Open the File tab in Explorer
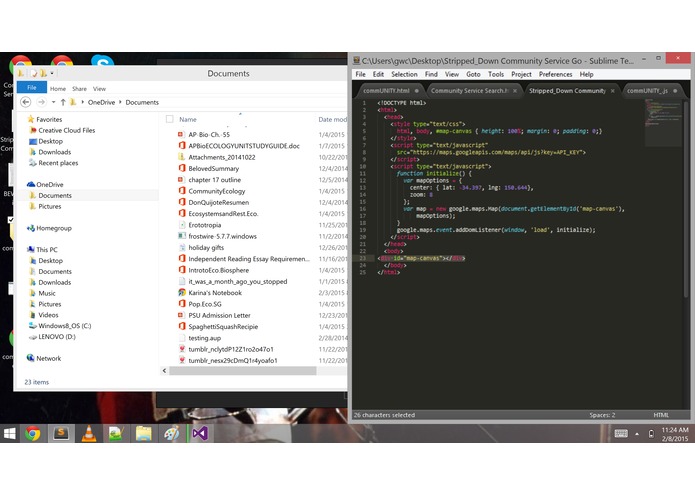Image resolution: width=695 pixels, height=494 pixels. pyautogui.click(x=32, y=88)
